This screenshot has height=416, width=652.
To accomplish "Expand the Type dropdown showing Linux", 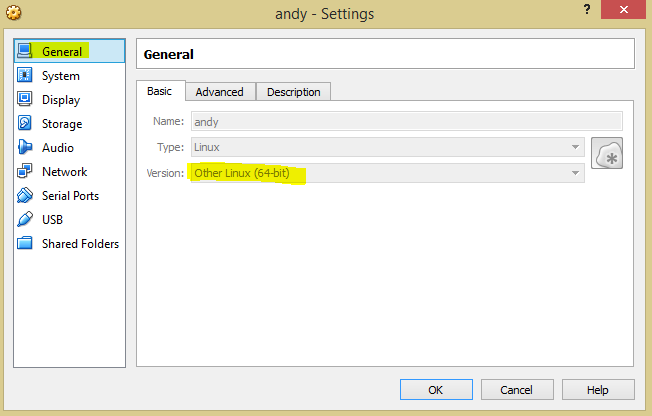I will tap(388, 147).
